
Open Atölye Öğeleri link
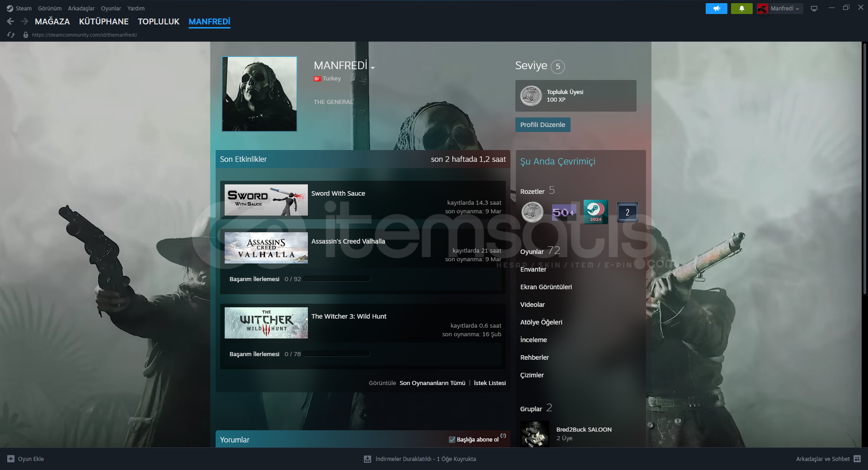click(x=541, y=322)
